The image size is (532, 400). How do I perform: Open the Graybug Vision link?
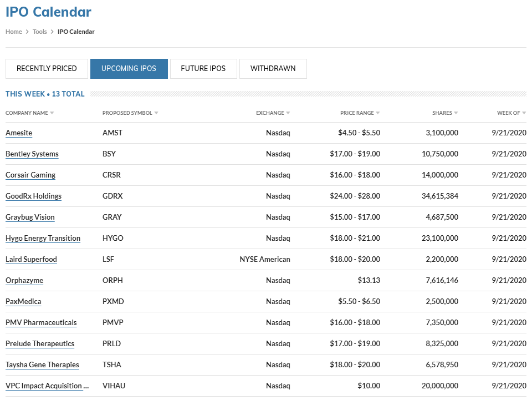[x=30, y=217]
